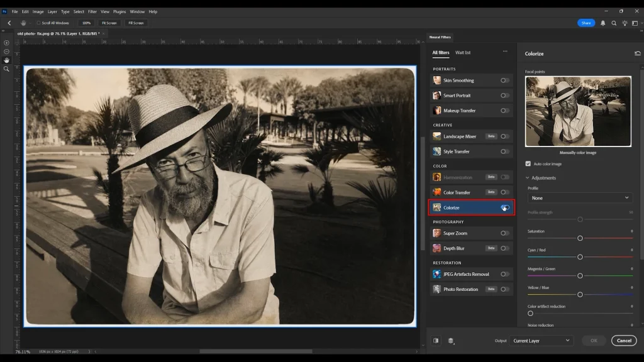The image size is (644, 362).
Task: Click the Color Transfer filter icon
Action: [x=436, y=192]
